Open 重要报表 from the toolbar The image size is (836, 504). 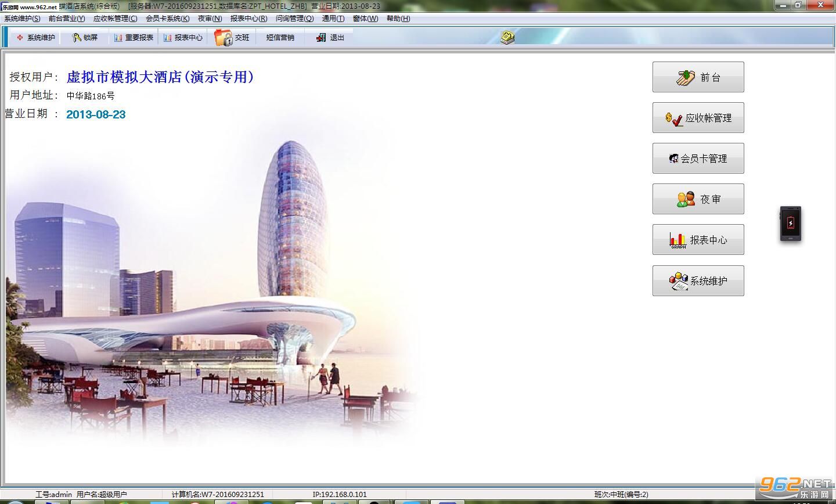pyautogui.click(x=134, y=37)
